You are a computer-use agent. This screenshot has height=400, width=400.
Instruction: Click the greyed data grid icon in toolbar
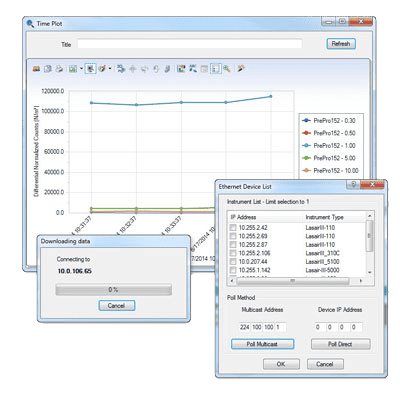(x=204, y=69)
